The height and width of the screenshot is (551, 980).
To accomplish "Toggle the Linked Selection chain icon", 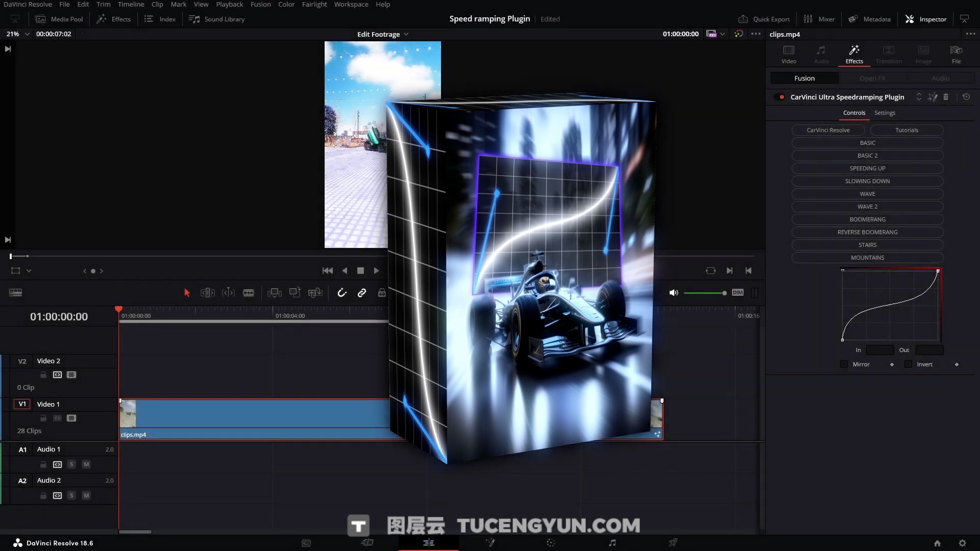I will coord(362,293).
